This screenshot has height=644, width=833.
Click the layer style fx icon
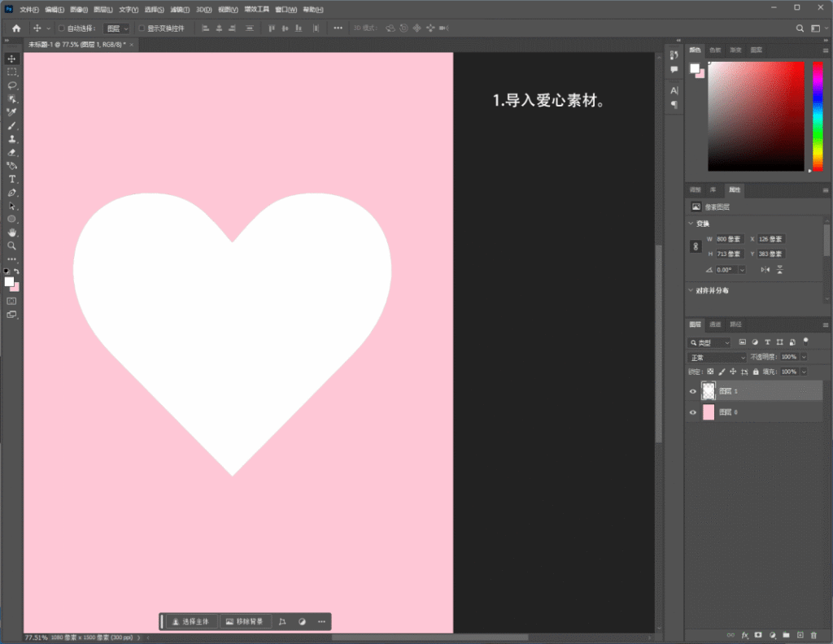pos(745,635)
